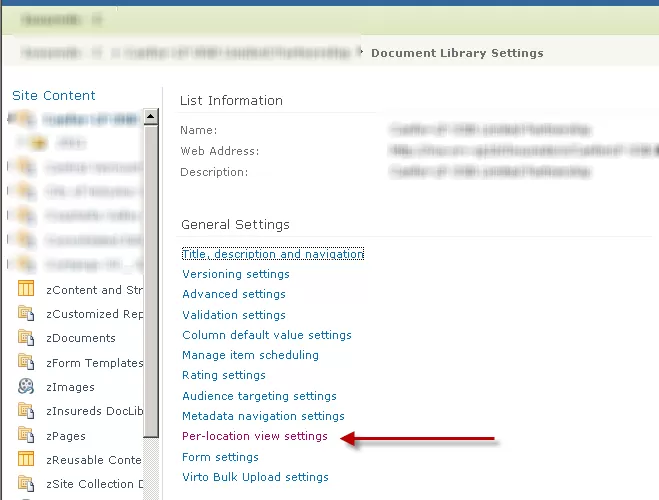Open Rating settings link
659x500 pixels.
224,375
